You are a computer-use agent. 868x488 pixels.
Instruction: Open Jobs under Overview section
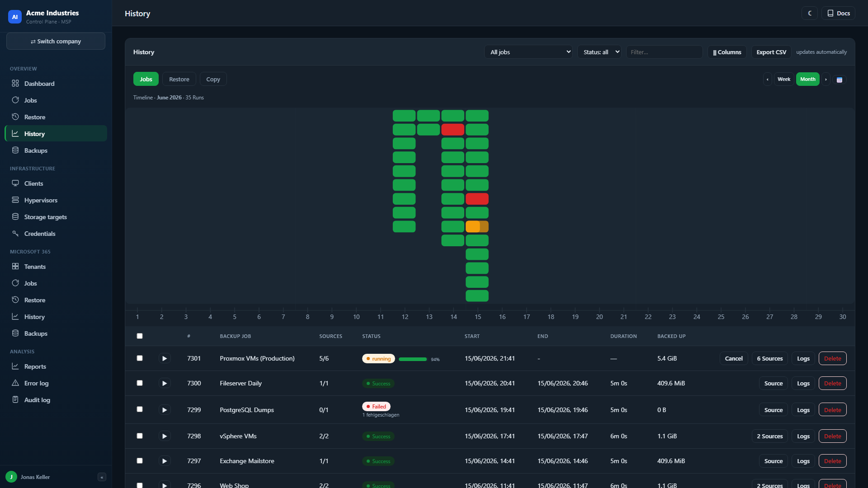[x=56, y=100]
